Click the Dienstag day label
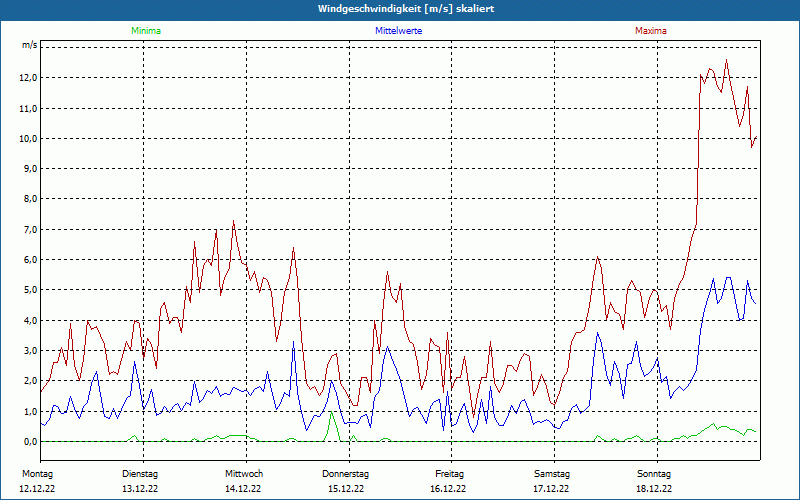The height and width of the screenshot is (500, 800). coord(140,474)
